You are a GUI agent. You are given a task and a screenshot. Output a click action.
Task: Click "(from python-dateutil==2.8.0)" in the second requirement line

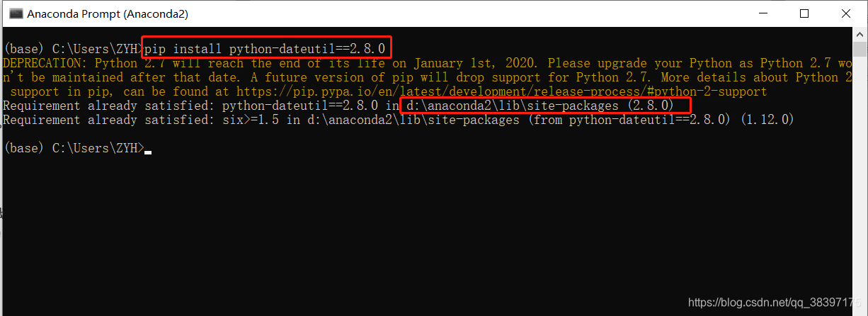coord(631,120)
